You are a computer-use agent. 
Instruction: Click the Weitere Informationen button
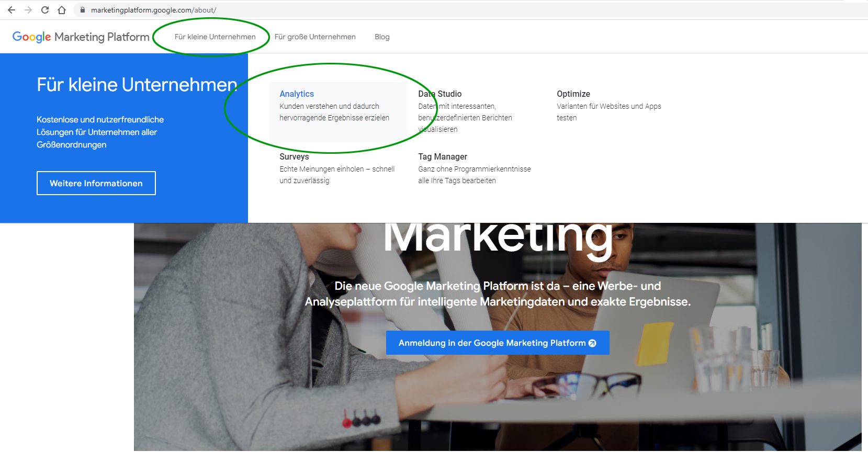[x=96, y=183]
